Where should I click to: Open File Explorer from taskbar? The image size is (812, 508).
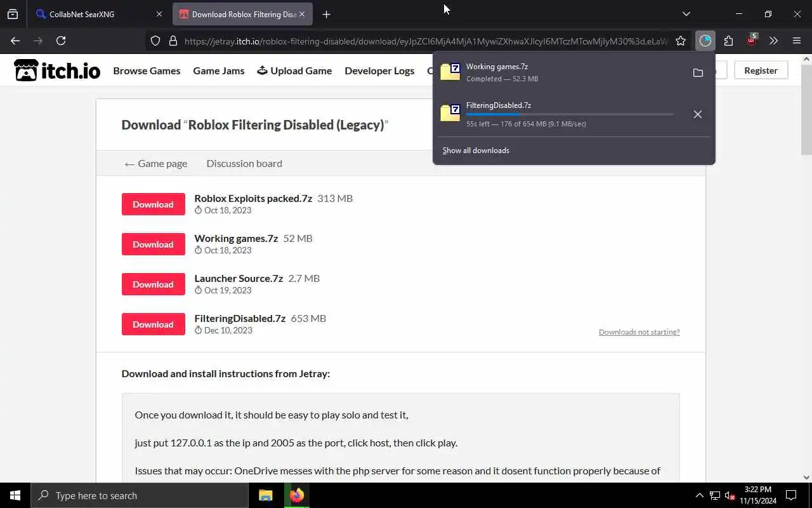click(266, 495)
